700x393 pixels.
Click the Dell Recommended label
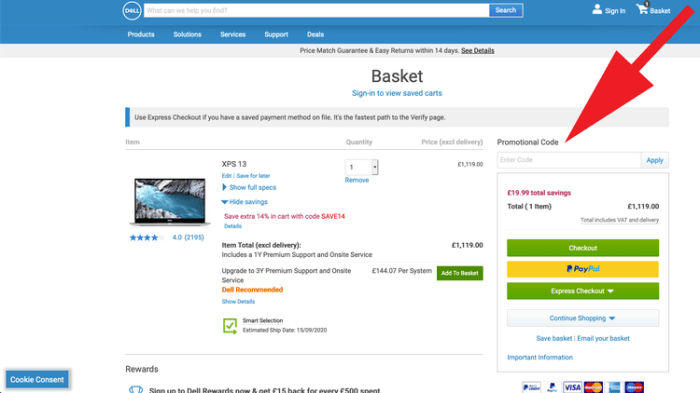tap(252, 290)
